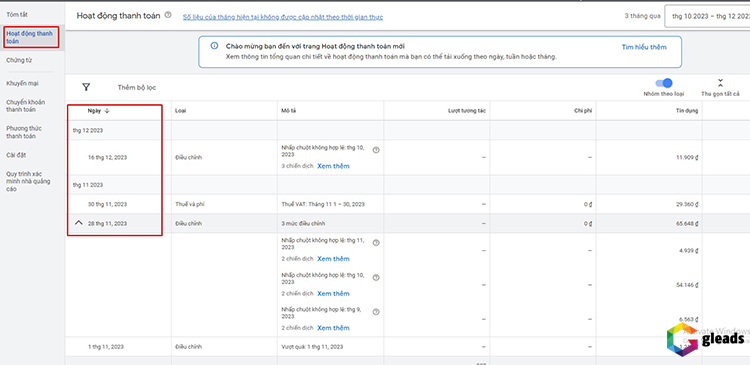The image size is (750, 365).
Task: Click Thuế và phí type cell
Action: click(x=190, y=204)
